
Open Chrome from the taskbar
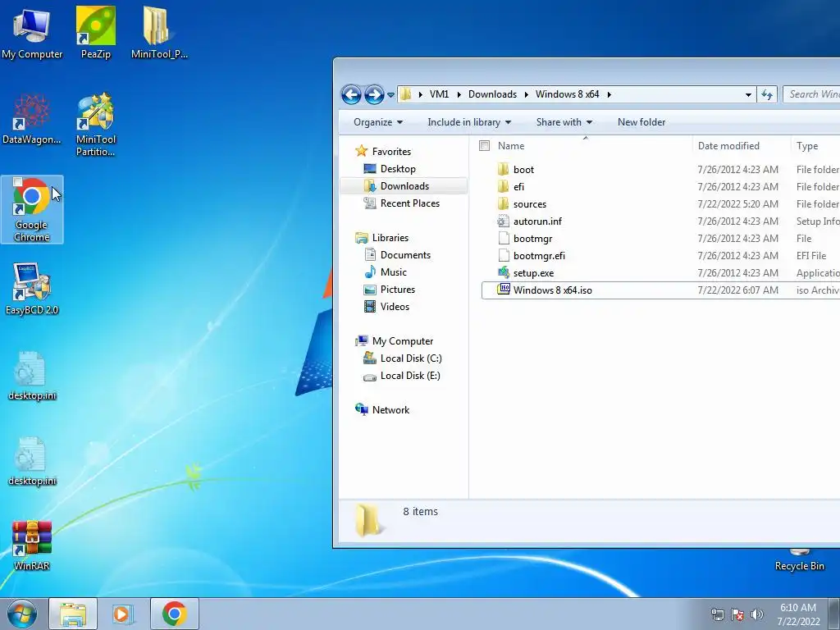[174, 614]
